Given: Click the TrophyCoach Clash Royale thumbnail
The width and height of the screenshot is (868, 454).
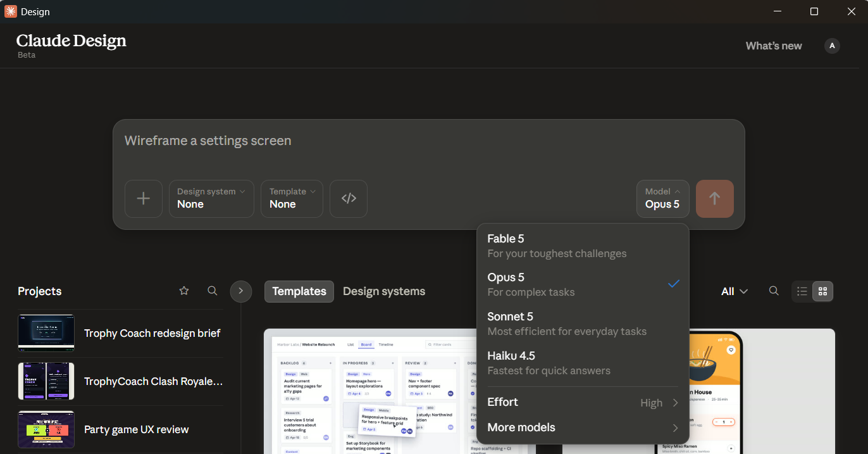Looking at the screenshot, I should point(46,381).
